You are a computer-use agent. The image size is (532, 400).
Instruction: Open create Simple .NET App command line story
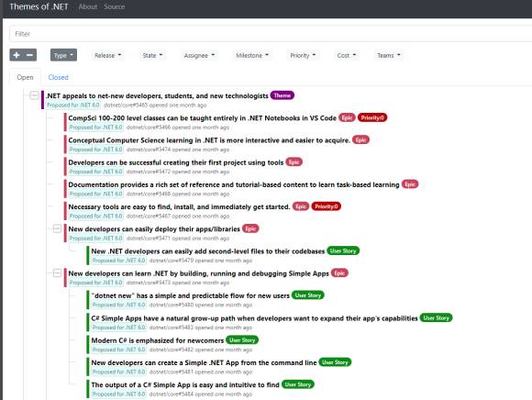[x=204, y=362]
